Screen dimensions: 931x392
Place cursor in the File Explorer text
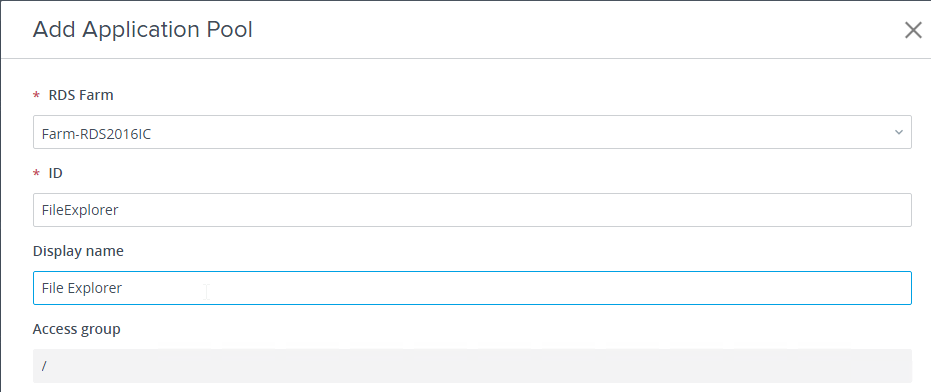click(82, 288)
